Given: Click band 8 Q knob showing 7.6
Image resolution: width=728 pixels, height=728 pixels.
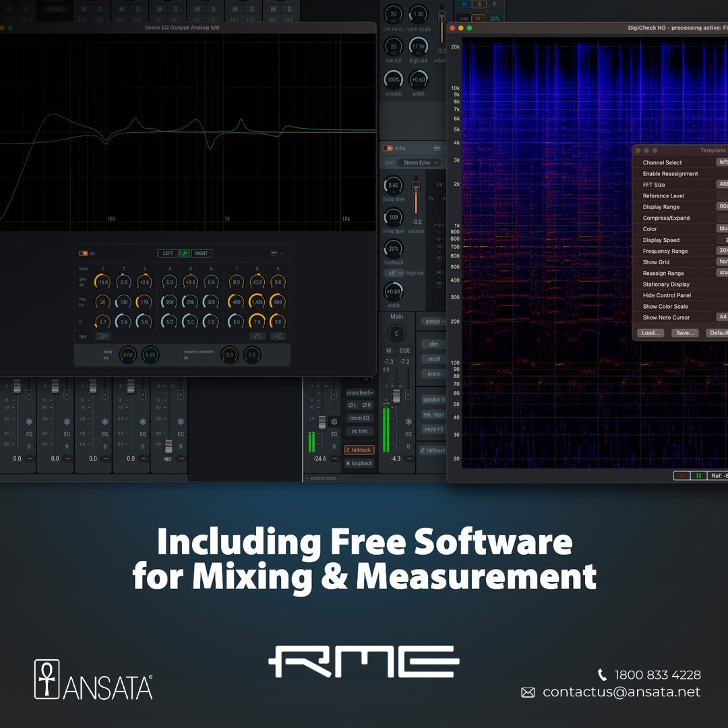Looking at the screenshot, I should click(x=257, y=322).
